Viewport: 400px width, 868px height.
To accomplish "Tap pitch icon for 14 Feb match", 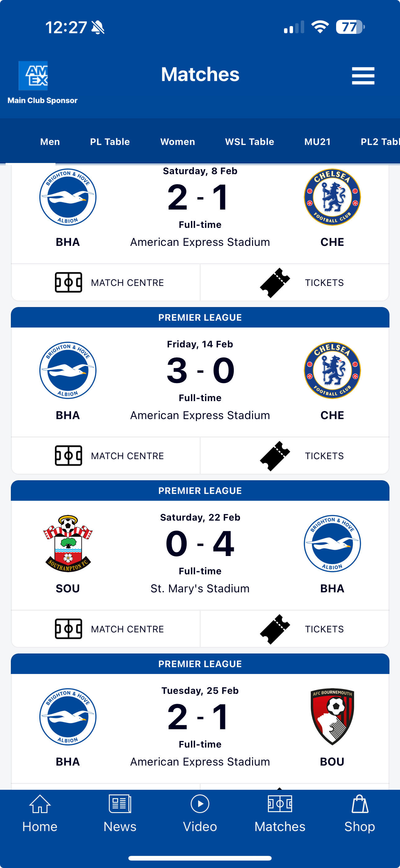I will click(68, 455).
